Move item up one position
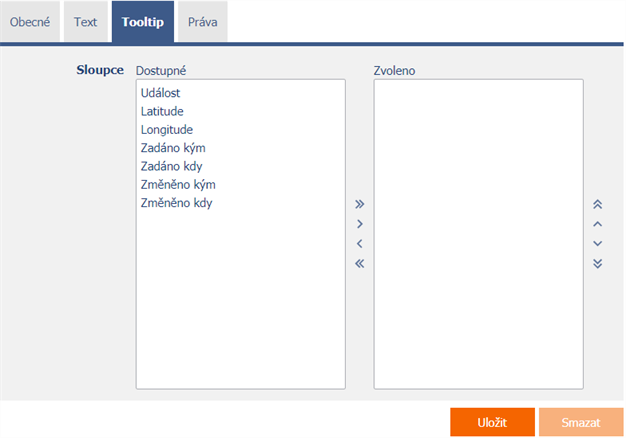The image size is (626, 438). (597, 224)
